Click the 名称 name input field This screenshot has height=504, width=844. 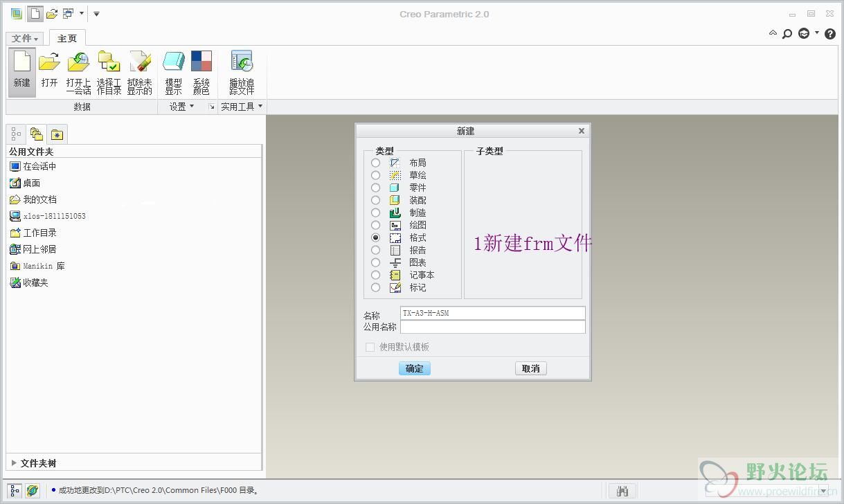(493, 313)
